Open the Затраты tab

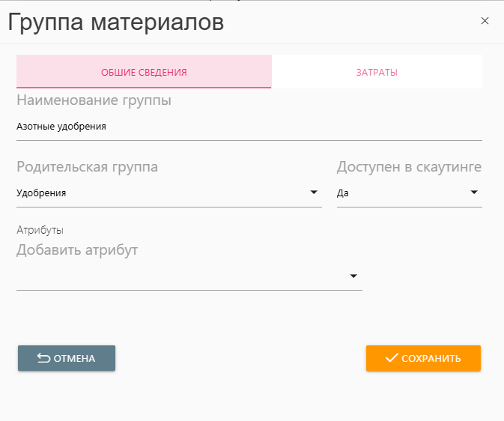coord(377,73)
